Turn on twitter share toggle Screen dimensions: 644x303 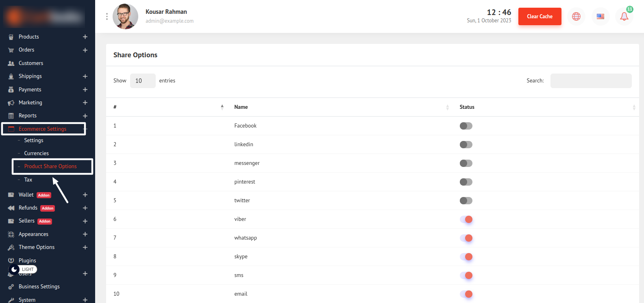coord(466,201)
